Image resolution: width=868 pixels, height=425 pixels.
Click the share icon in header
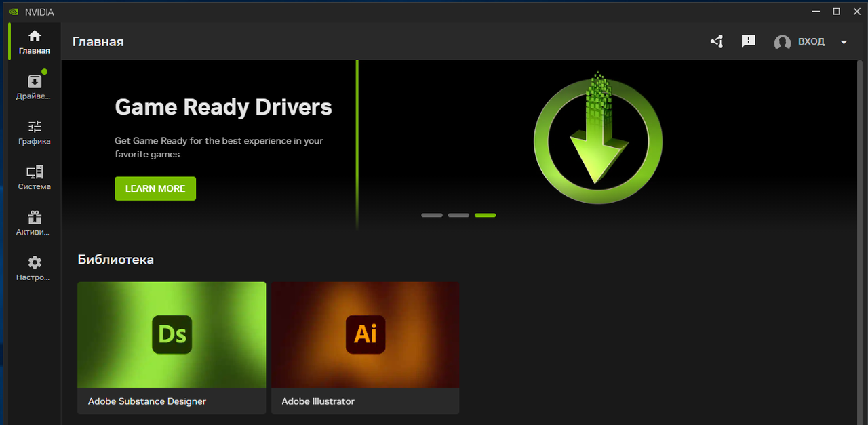pyautogui.click(x=717, y=41)
